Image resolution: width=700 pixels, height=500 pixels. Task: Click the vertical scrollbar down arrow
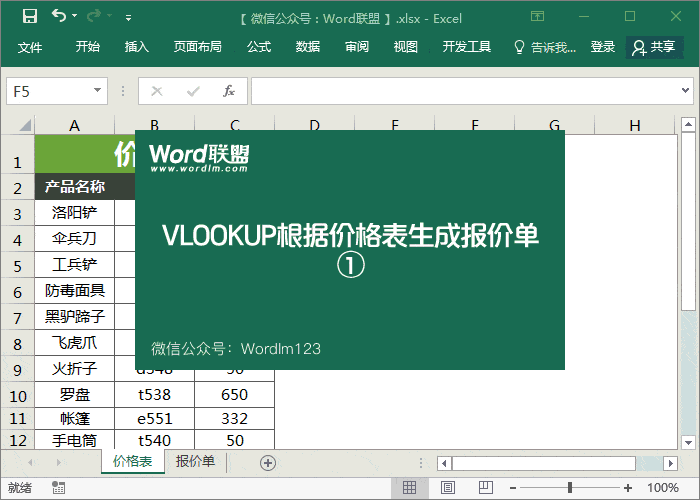point(688,442)
